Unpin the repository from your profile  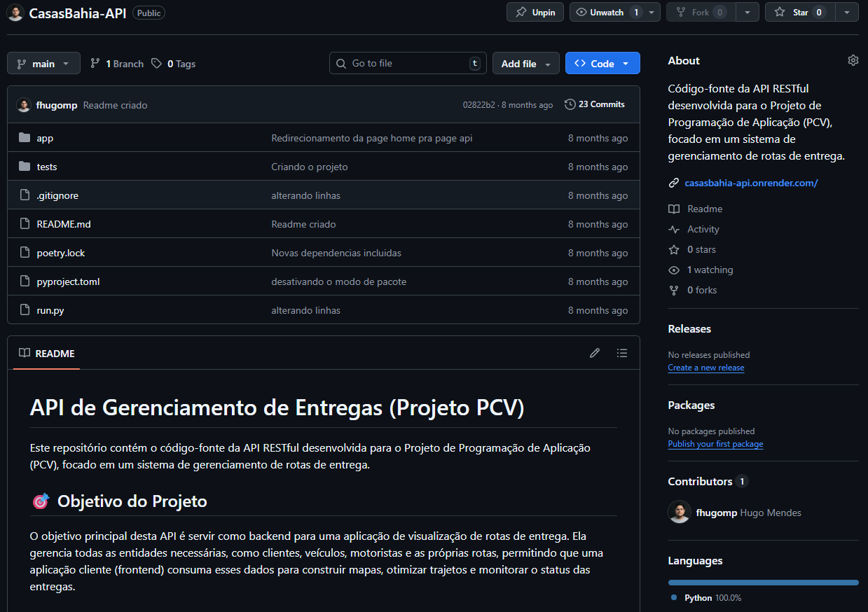tap(535, 12)
